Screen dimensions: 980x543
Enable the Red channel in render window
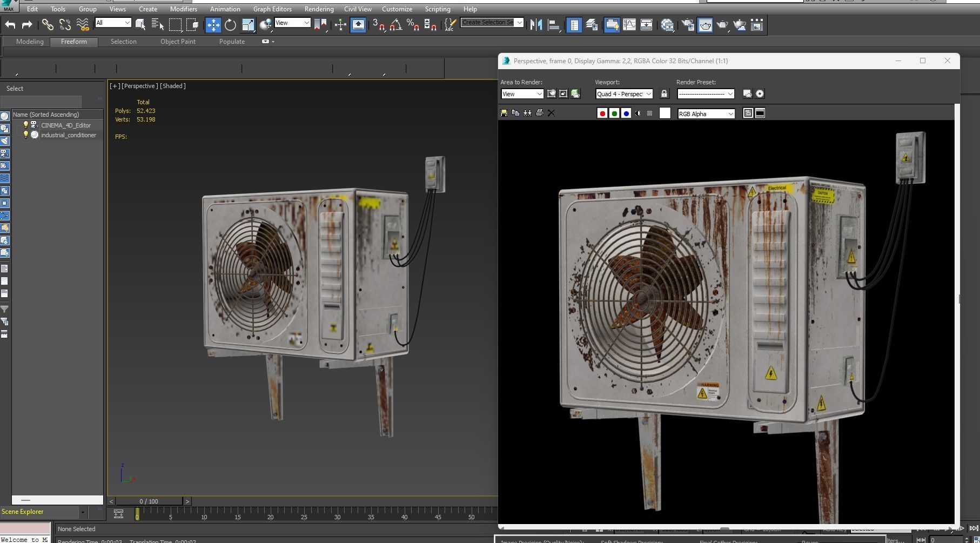coord(602,113)
